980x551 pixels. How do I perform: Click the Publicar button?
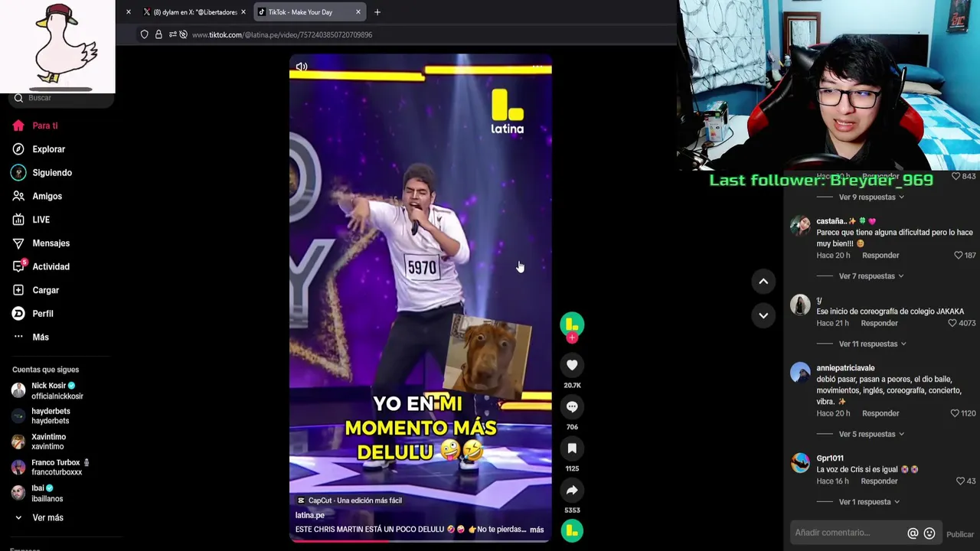960,534
